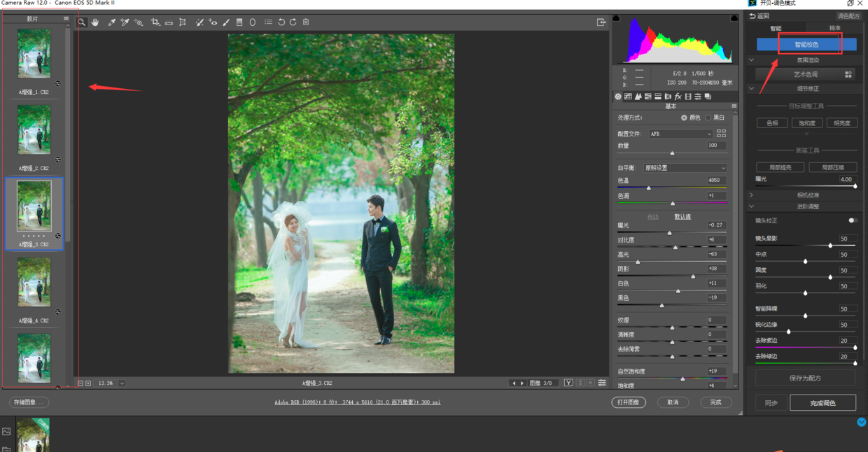Open the workflow options link Adobe RGB
Viewport: 868px width, 452px height.
point(358,402)
